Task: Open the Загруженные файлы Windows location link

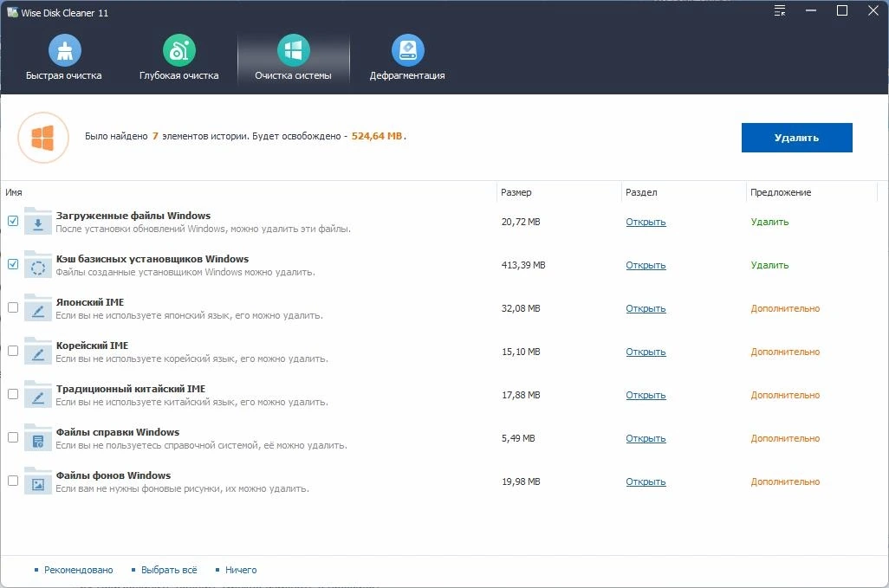Action: click(x=646, y=222)
